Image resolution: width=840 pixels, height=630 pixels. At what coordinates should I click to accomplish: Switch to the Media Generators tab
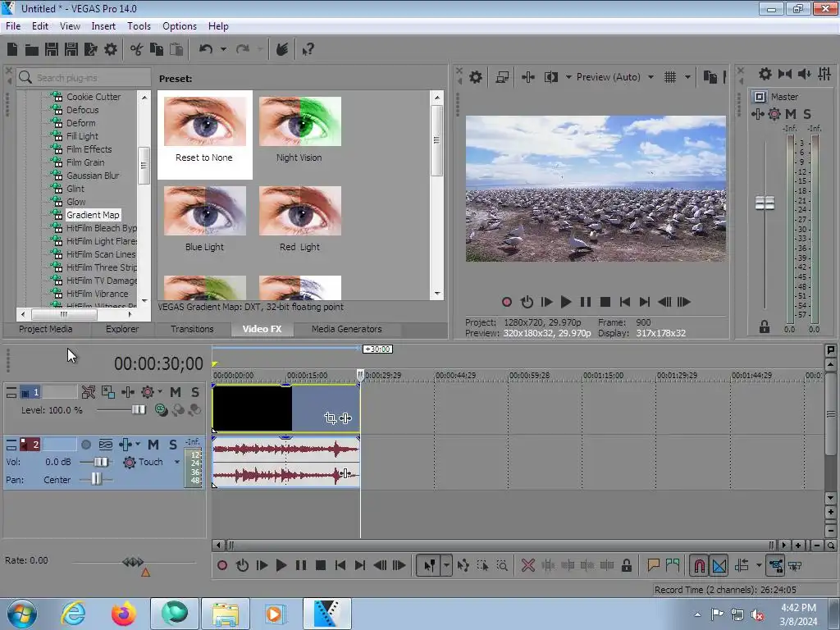[x=347, y=329]
